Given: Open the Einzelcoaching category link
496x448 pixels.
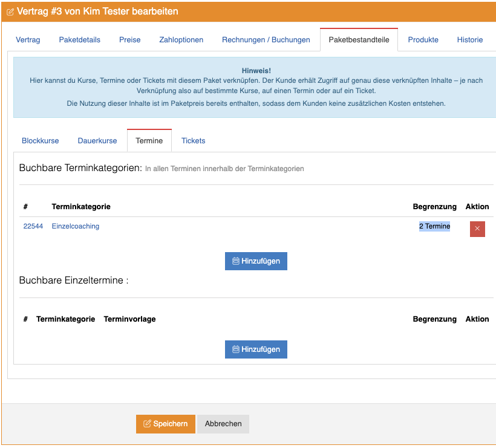Looking at the screenshot, I should tap(76, 227).
